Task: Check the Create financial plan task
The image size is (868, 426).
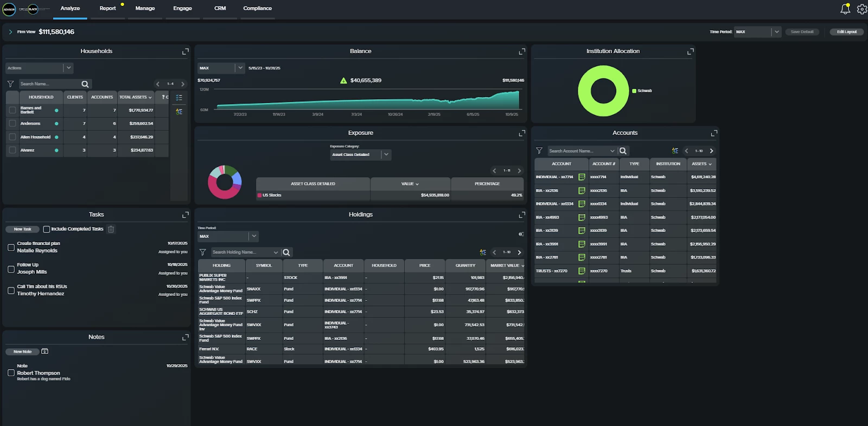Action: point(11,247)
